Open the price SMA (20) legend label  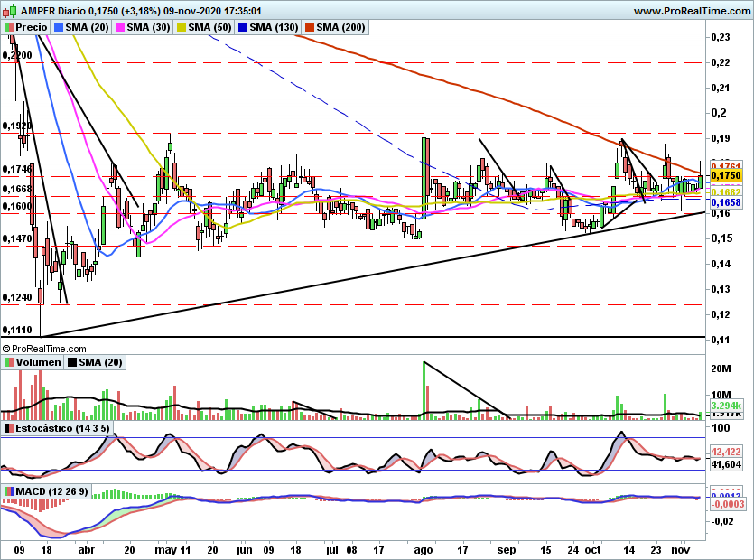point(87,27)
